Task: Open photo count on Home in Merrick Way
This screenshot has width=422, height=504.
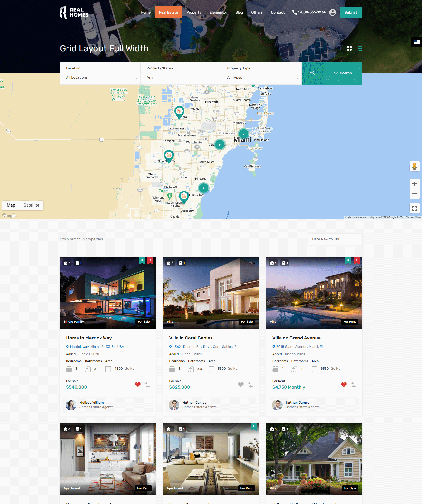Action: 67,263
